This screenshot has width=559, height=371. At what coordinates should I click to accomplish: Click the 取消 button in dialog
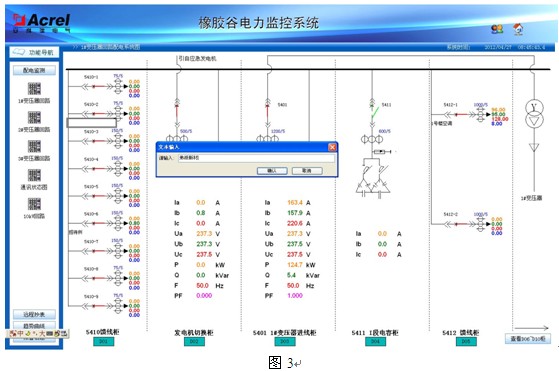pyautogui.click(x=307, y=171)
